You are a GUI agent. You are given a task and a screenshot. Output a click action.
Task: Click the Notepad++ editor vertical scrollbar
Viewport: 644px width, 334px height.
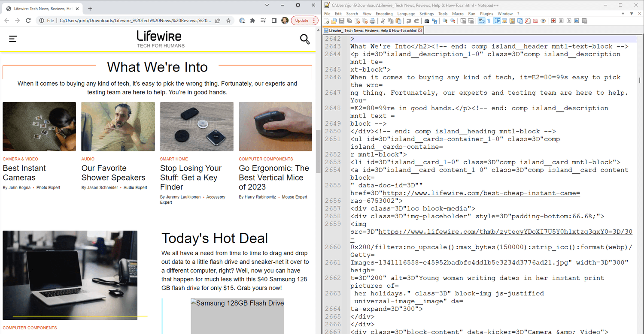640,80
